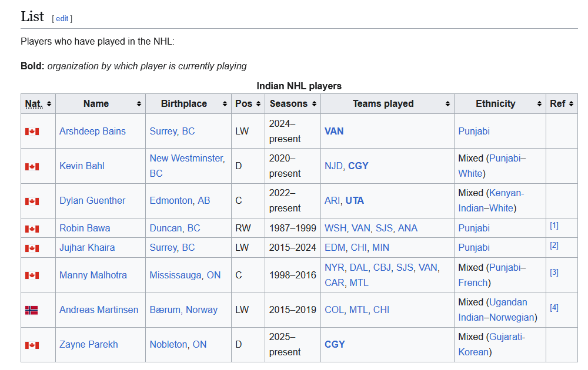Viewport: 588px width, 370px height.
Task: Select the UTA team link
Action: coord(355,201)
